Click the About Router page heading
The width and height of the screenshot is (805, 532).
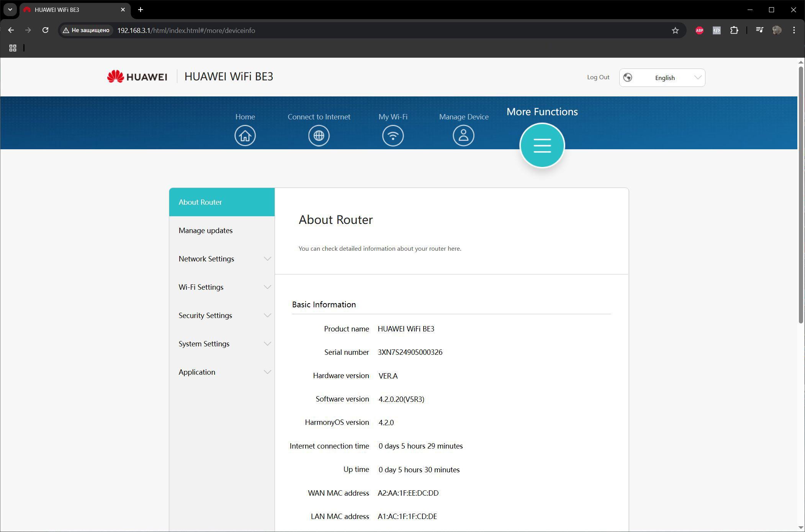click(335, 220)
